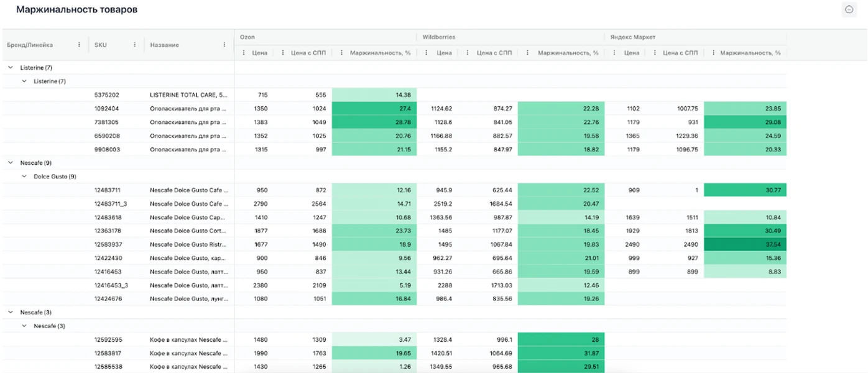868x373 pixels.
Task: Sort by the SKU column header
Action: click(x=100, y=45)
